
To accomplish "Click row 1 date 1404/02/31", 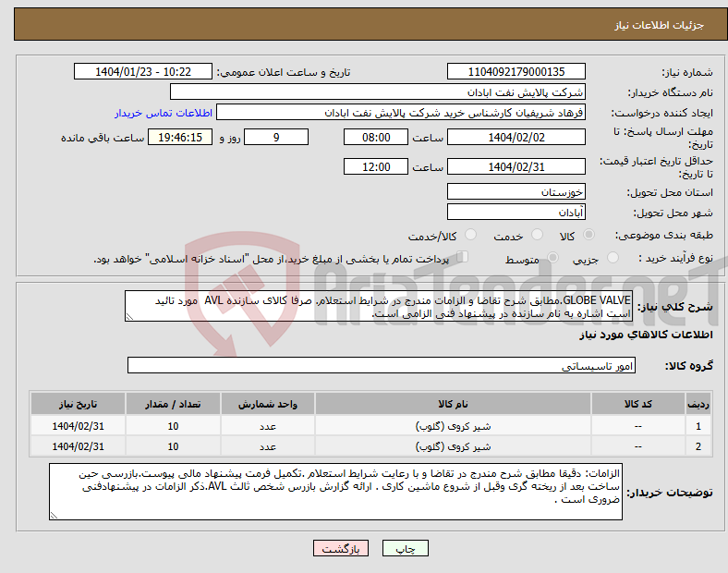I will point(78,426).
